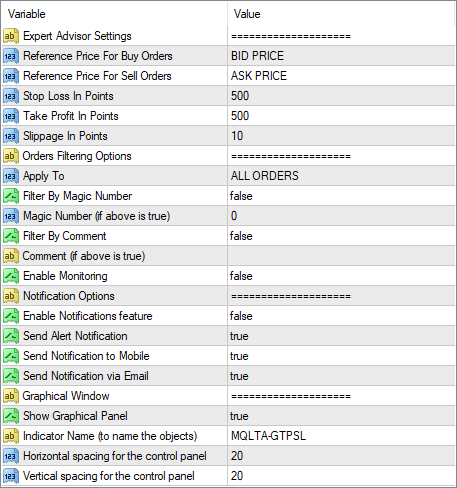Select the 'Enable Monitoring' label
457x488 pixels.
click(65, 276)
